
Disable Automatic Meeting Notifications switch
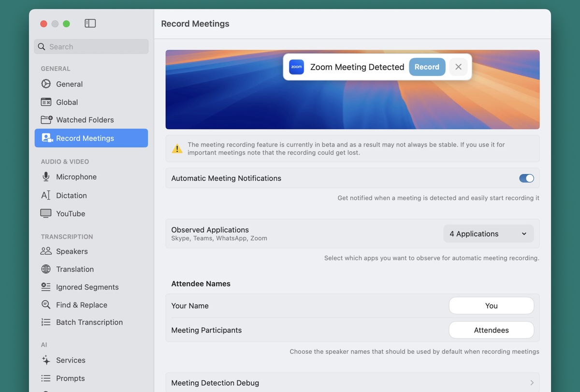tap(526, 178)
